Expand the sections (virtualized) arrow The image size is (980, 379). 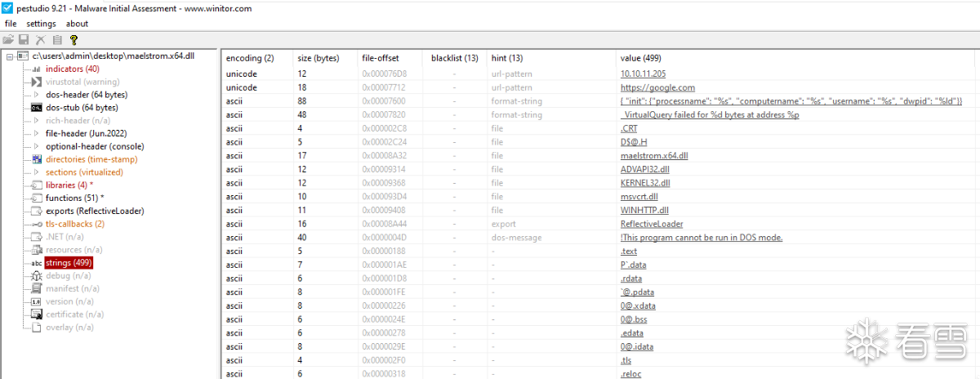point(37,172)
